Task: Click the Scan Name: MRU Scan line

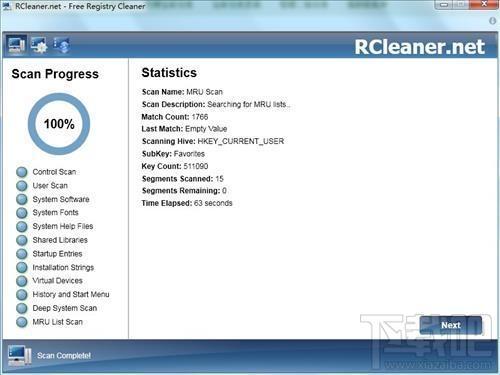Action: point(182,92)
